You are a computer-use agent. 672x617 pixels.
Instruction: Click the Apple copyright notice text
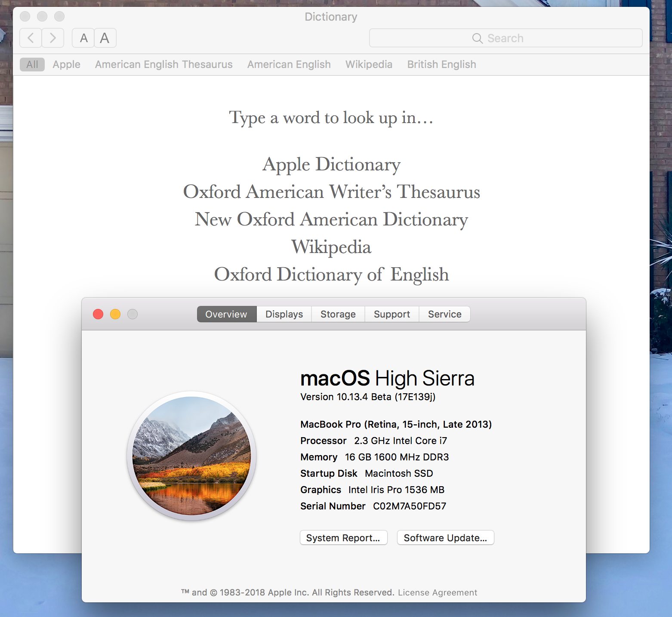pos(287,592)
